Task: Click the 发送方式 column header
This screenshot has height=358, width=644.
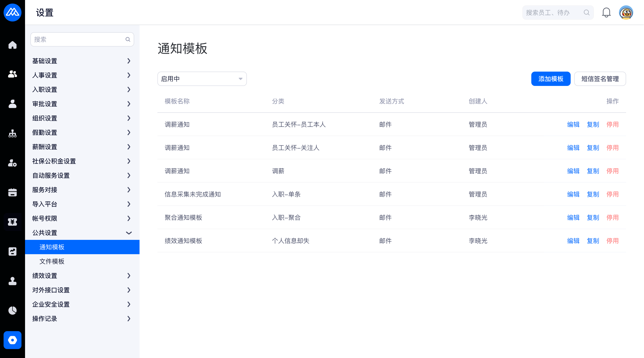Action: click(x=392, y=101)
